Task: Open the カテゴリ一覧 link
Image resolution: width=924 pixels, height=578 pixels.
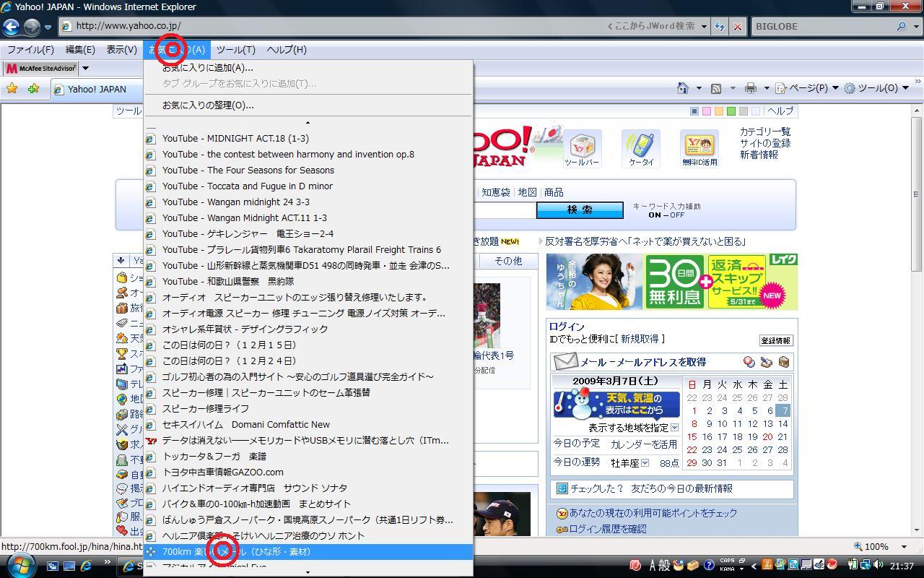Action: [765, 131]
